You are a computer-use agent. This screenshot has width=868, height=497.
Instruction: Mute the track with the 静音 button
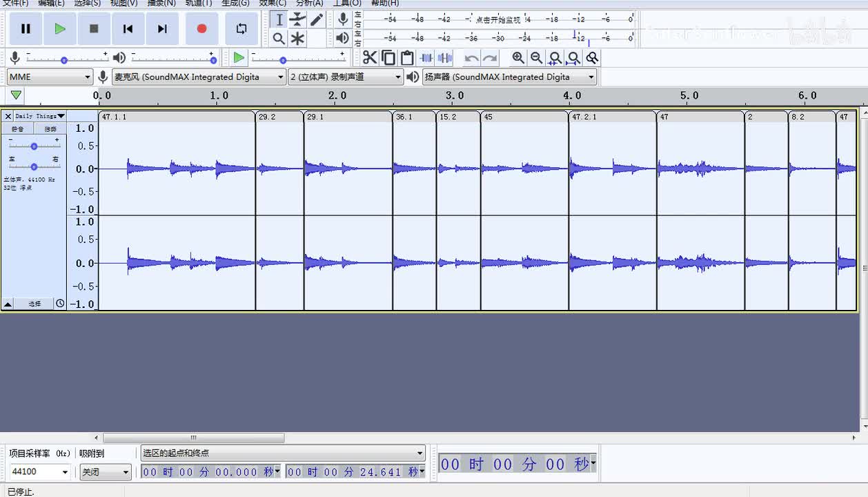tap(17, 129)
